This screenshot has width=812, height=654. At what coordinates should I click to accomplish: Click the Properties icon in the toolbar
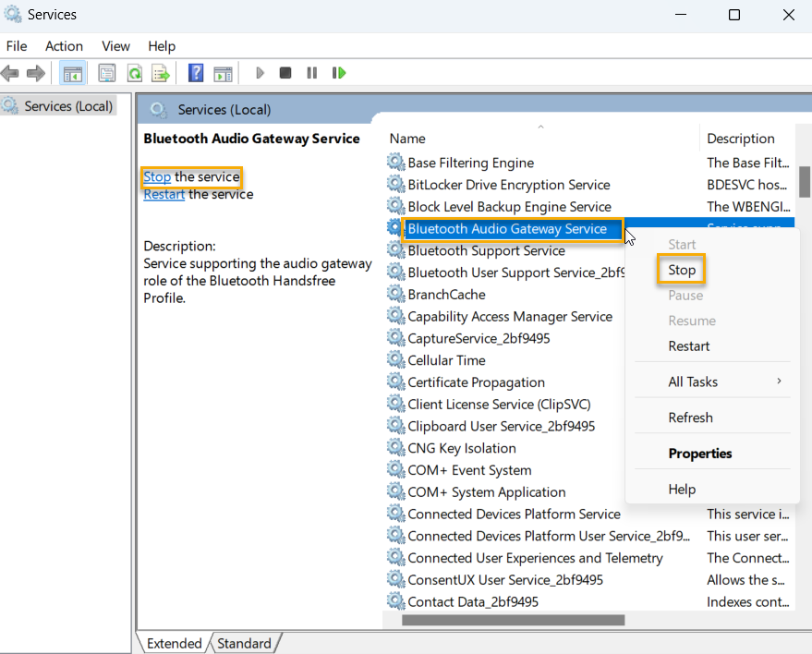(x=107, y=73)
